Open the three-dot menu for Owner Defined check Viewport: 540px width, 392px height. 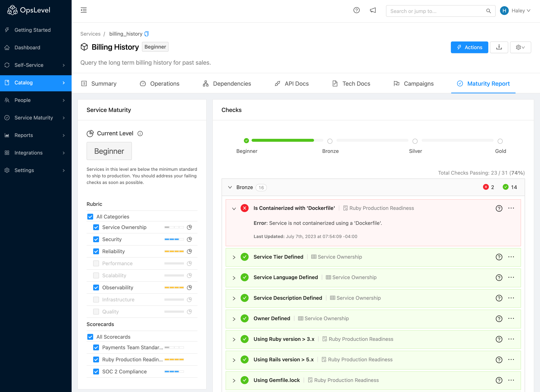[x=511, y=318]
